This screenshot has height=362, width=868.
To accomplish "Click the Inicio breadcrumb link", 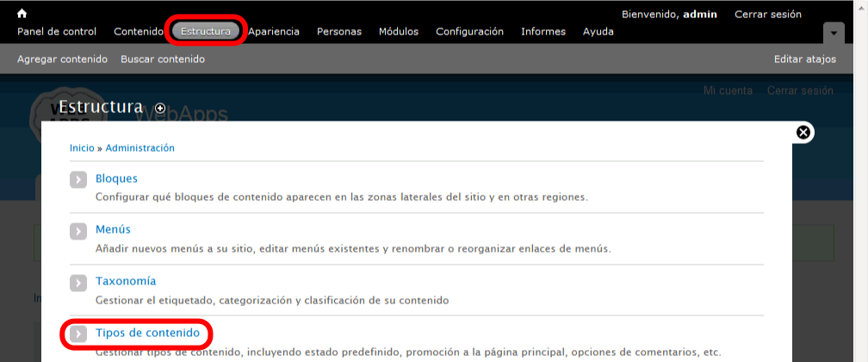I will click(82, 148).
